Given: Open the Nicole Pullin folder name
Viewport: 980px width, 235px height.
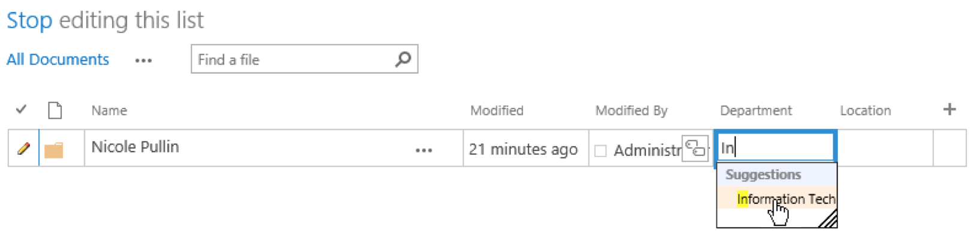Looking at the screenshot, I should coord(135,147).
